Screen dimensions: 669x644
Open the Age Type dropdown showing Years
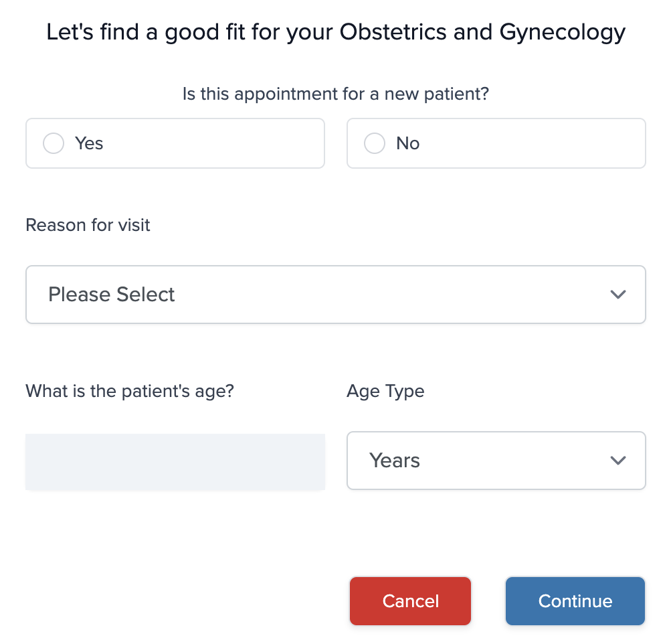pos(496,461)
